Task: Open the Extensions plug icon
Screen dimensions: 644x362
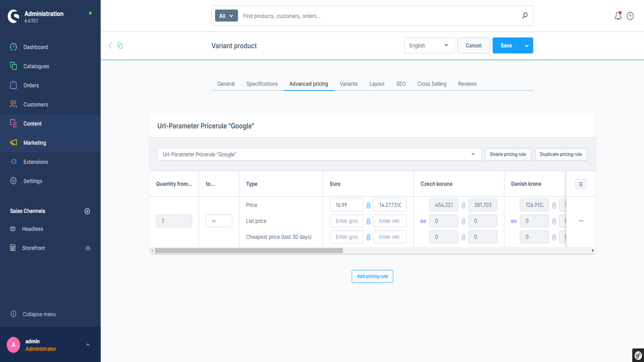Action: tap(13, 162)
